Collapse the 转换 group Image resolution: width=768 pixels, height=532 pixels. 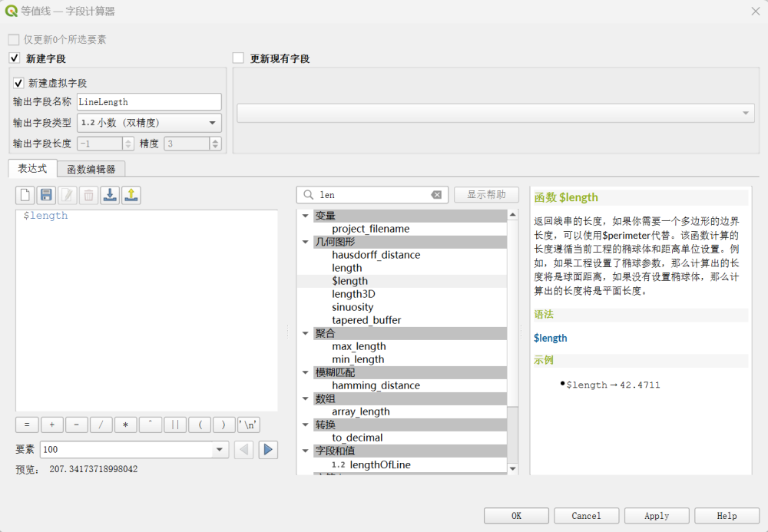(305, 425)
